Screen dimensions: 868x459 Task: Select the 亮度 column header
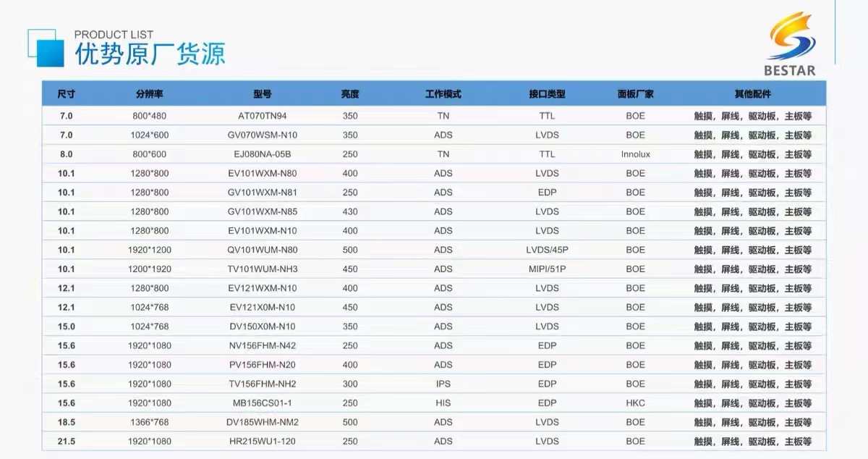coord(350,94)
